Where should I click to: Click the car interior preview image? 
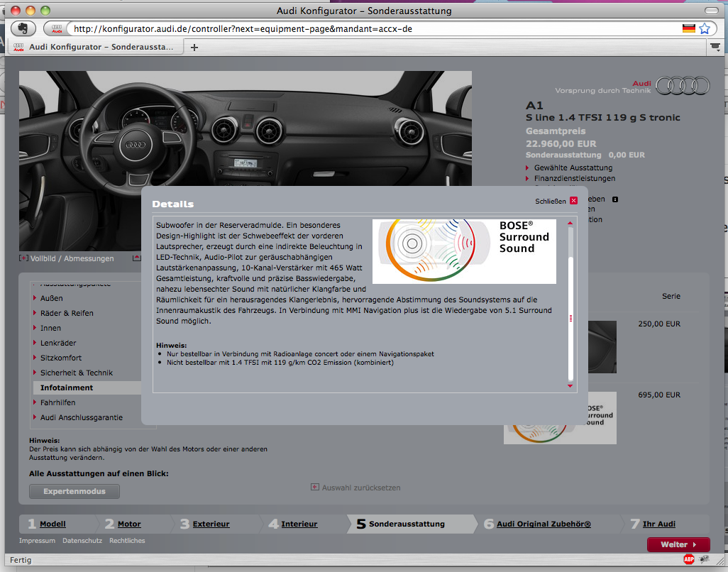[x=245, y=128]
